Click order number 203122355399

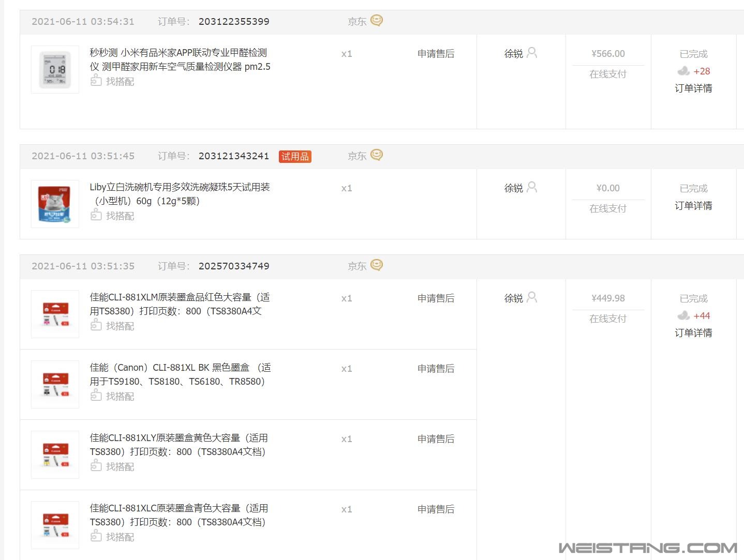pos(234,21)
